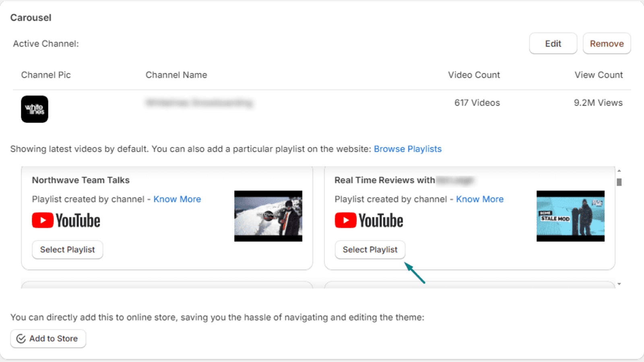The height and width of the screenshot is (362, 644).
Task: Open Browse Playlists
Action: pyautogui.click(x=408, y=149)
